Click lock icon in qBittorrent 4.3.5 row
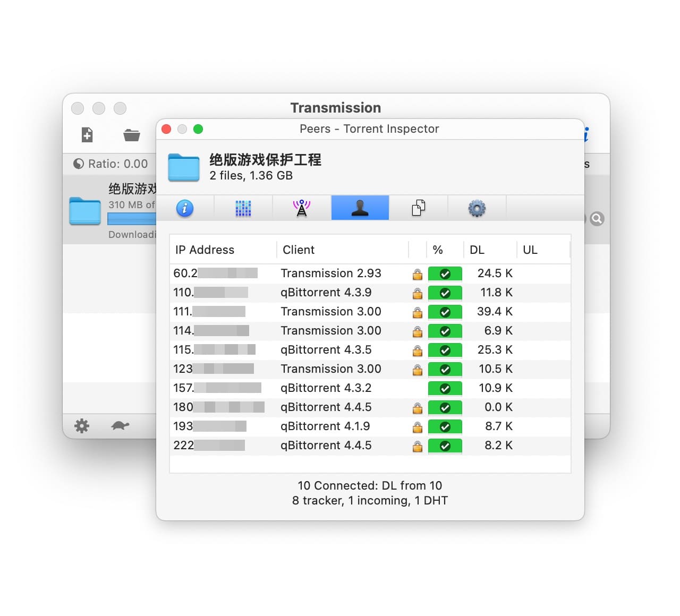 [418, 350]
